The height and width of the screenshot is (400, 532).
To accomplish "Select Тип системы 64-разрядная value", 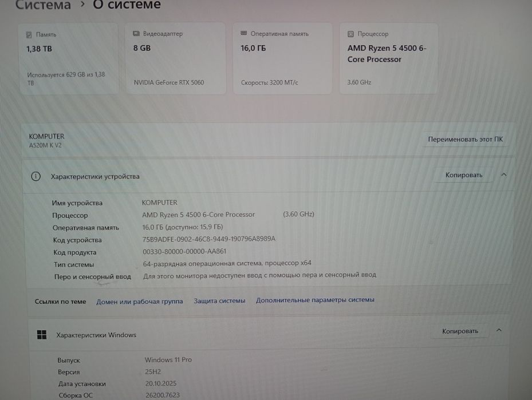I will (227, 263).
